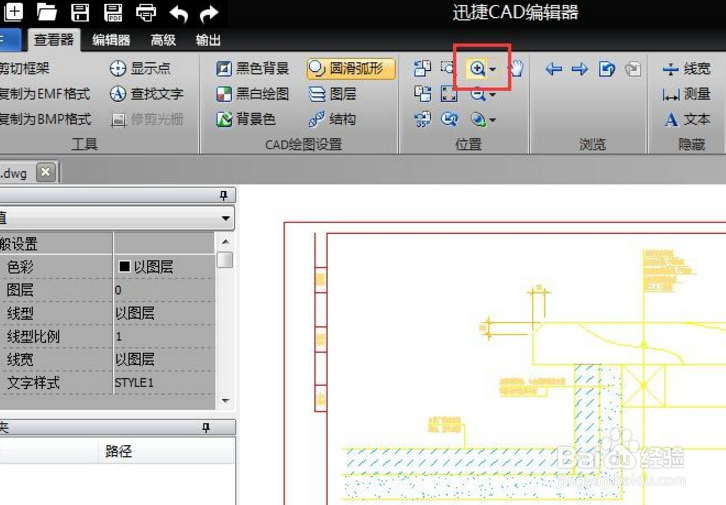Toggle 文本 text visibility
This screenshot has width=726, height=505.
(687, 119)
